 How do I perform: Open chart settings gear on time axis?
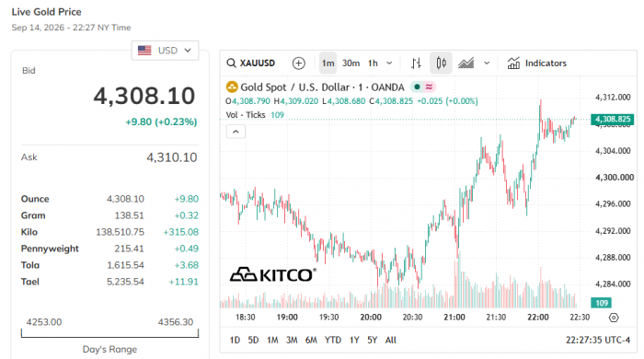[x=614, y=318]
